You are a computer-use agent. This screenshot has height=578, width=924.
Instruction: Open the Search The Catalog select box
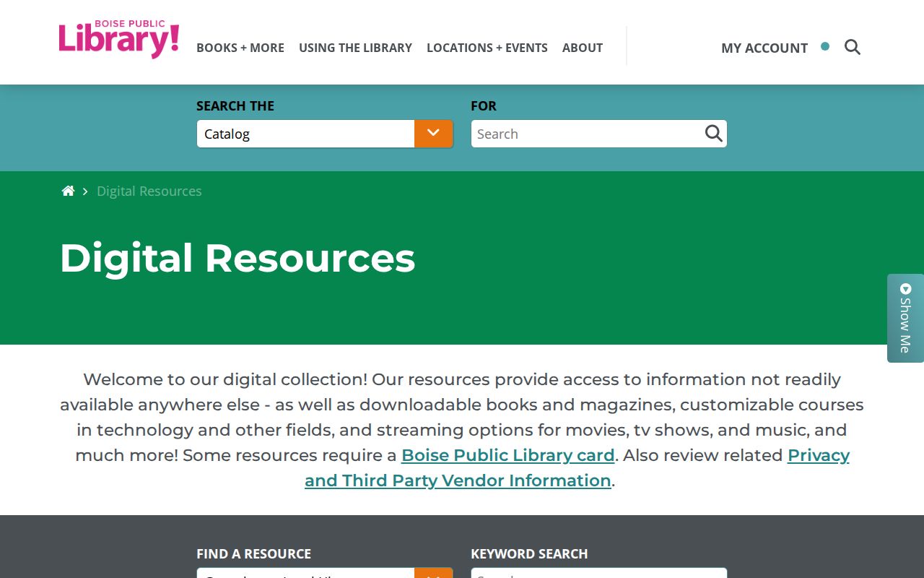coord(325,134)
